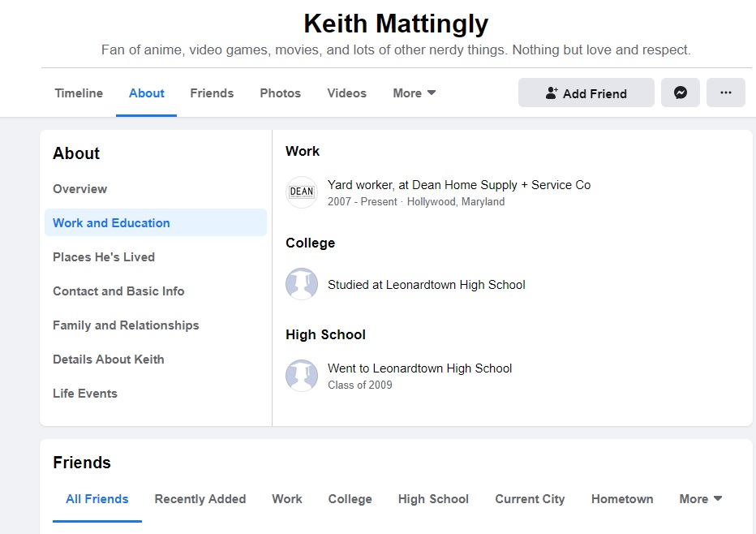Click Hollywood, Maryland location text

[456, 201]
